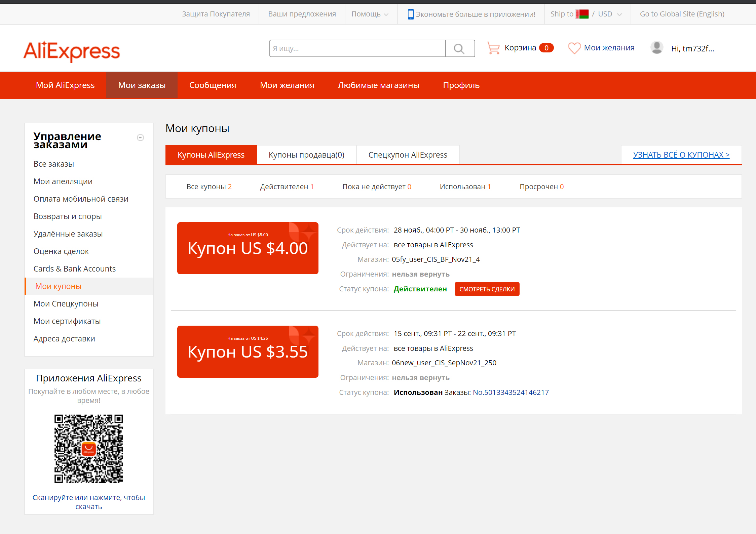Expand the Помощь dropdown
Image resolution: width=756 pixels, height=534 pixels.
coord(370,14)
